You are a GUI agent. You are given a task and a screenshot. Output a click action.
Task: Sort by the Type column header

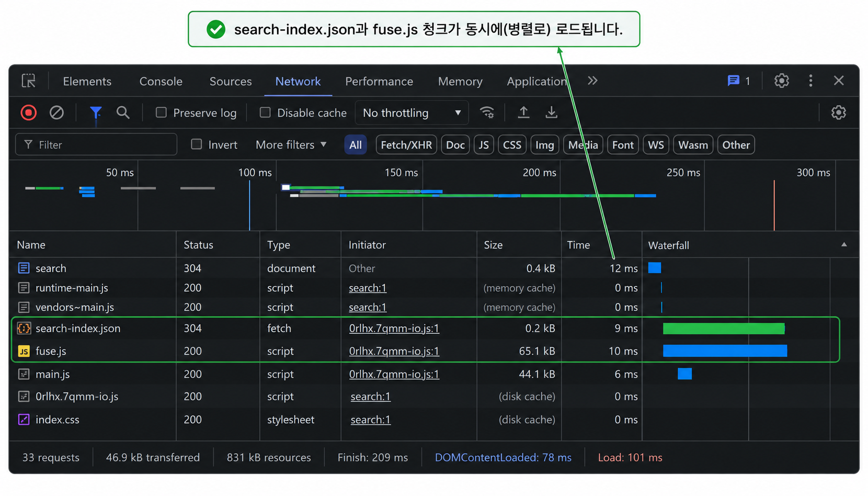[x=279, y=245]
